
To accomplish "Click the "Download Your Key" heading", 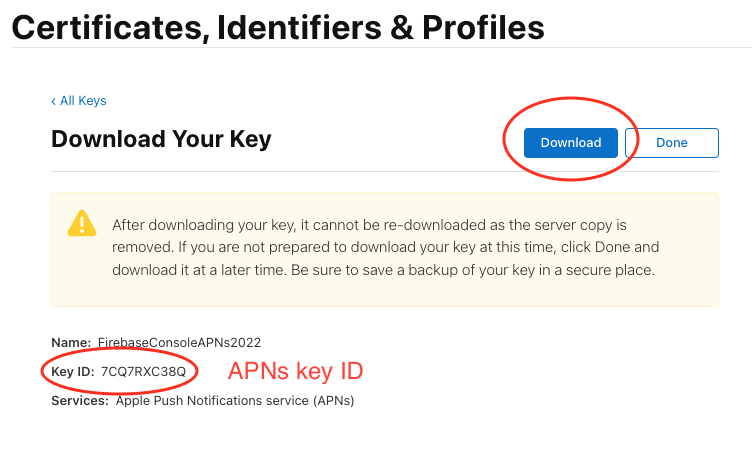I will tap(161, 139).
